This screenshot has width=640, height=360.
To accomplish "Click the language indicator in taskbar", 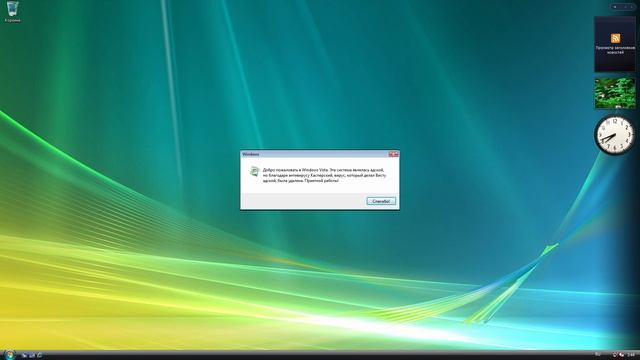I will coord(598,354).
